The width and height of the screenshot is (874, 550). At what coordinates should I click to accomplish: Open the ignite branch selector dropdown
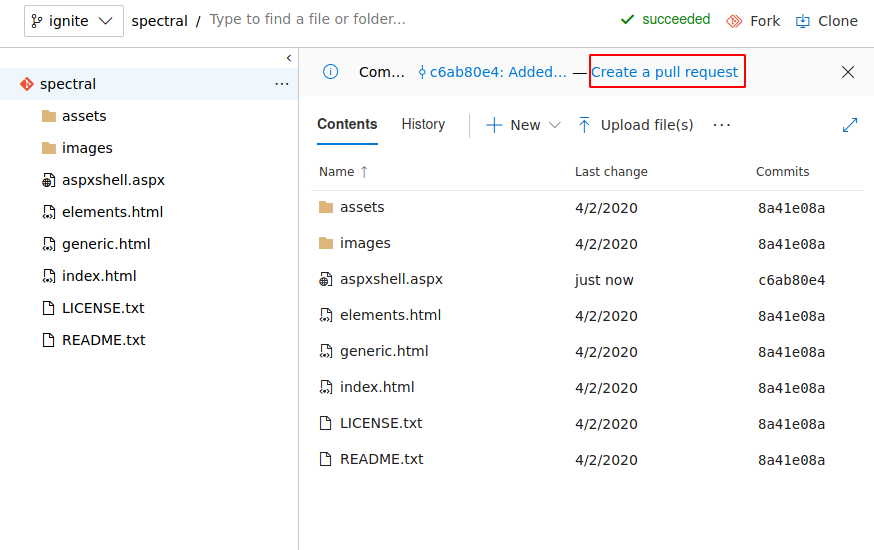tap(74, 21)
